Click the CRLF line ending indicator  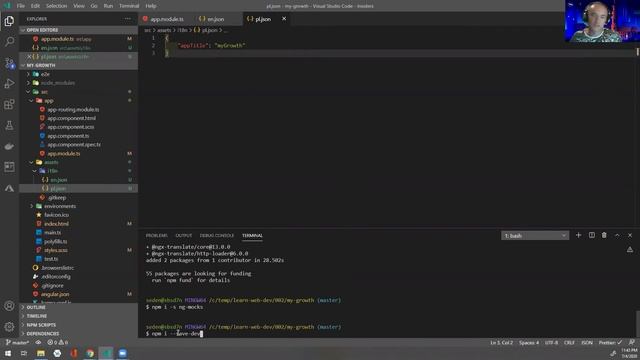[x=569, y=342]
